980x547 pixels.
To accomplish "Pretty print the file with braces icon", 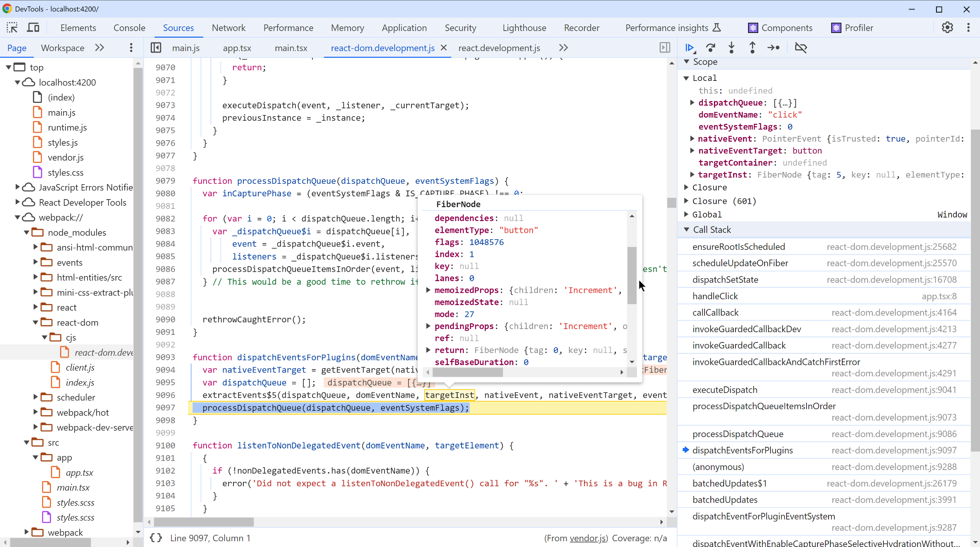I will (x=156, y=538).
